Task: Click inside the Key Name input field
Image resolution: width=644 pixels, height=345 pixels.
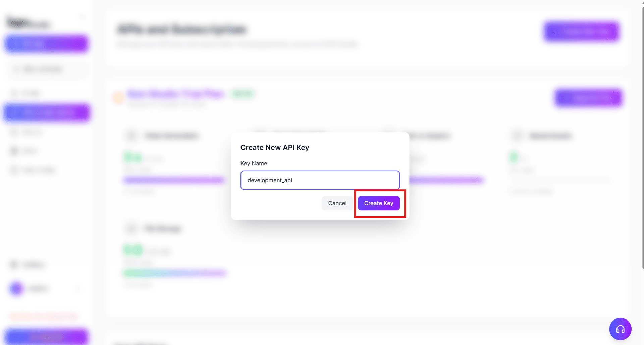Action: point(320,180)
